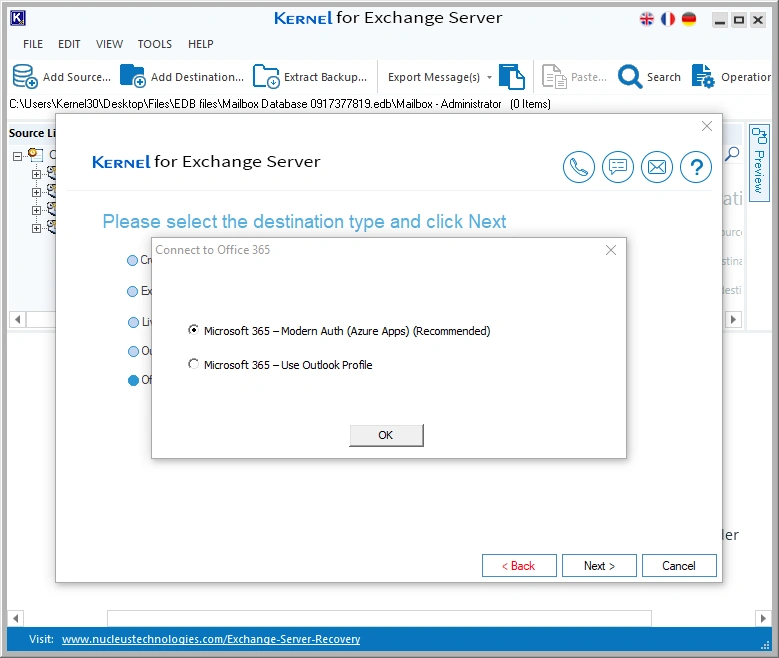Select the first destination radio starting 'Cr'
Screen dimensions: 779x658
point(133,260)
